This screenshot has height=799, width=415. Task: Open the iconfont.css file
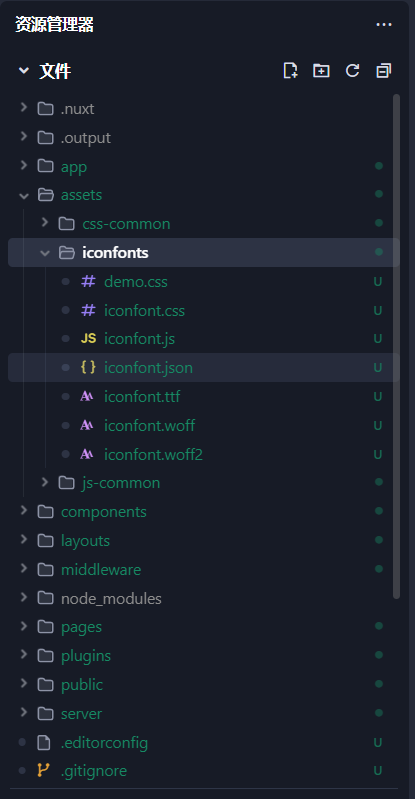point(144,310)
